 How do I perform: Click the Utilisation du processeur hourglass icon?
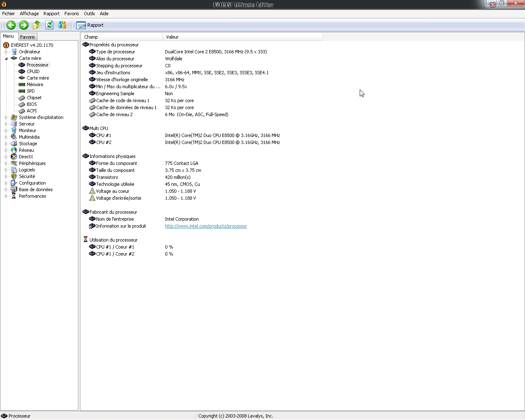(85, 240)
